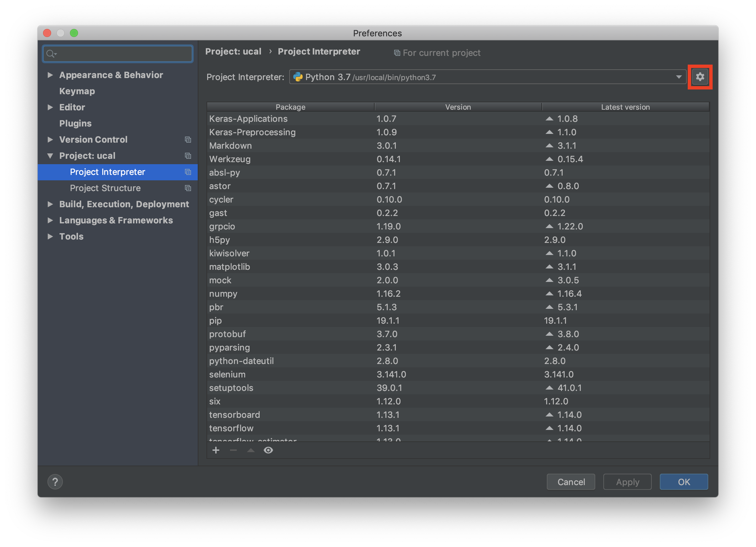This screenshot has width=756, height=547.
Task: Click the upgrade arrow next to tensorflow 1.14.0
Action: coord(549,428)
